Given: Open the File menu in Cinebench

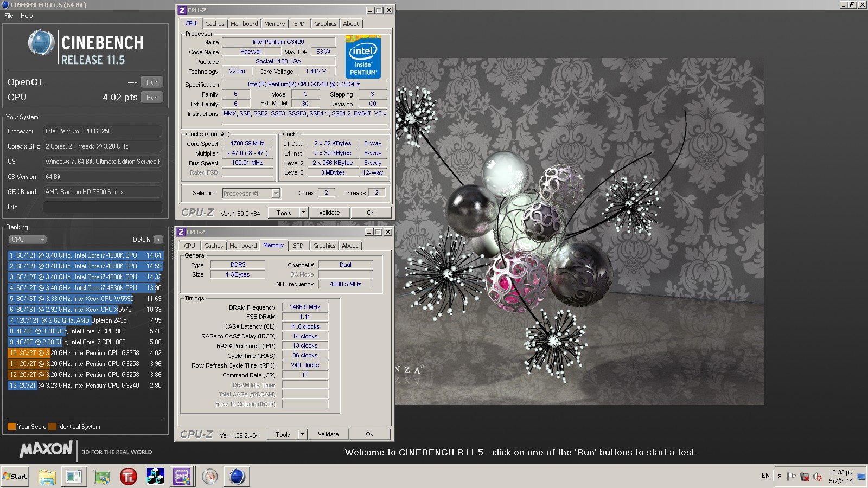Looking at the screenshot, I should (9, 16).
